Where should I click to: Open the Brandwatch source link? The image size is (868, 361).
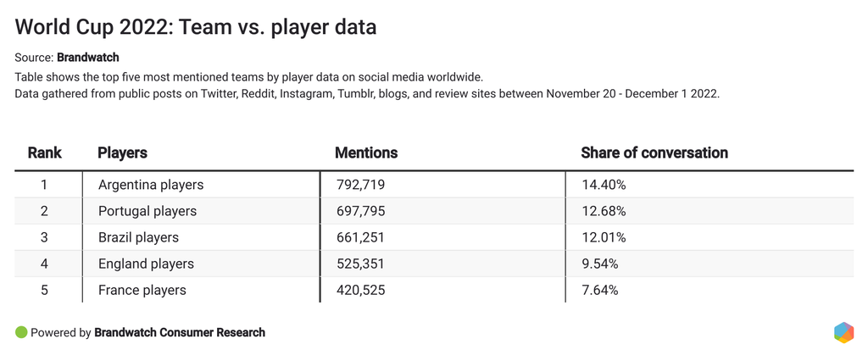click(87, 58)
